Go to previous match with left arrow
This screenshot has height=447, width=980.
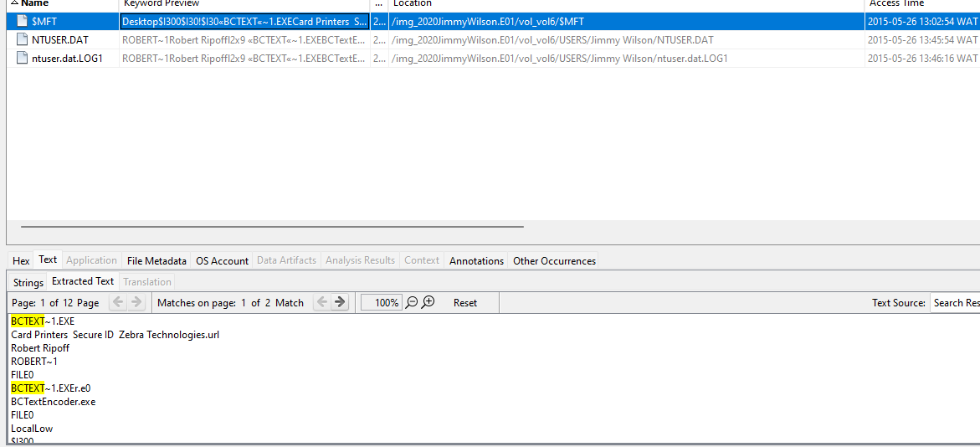coord(322,302)
